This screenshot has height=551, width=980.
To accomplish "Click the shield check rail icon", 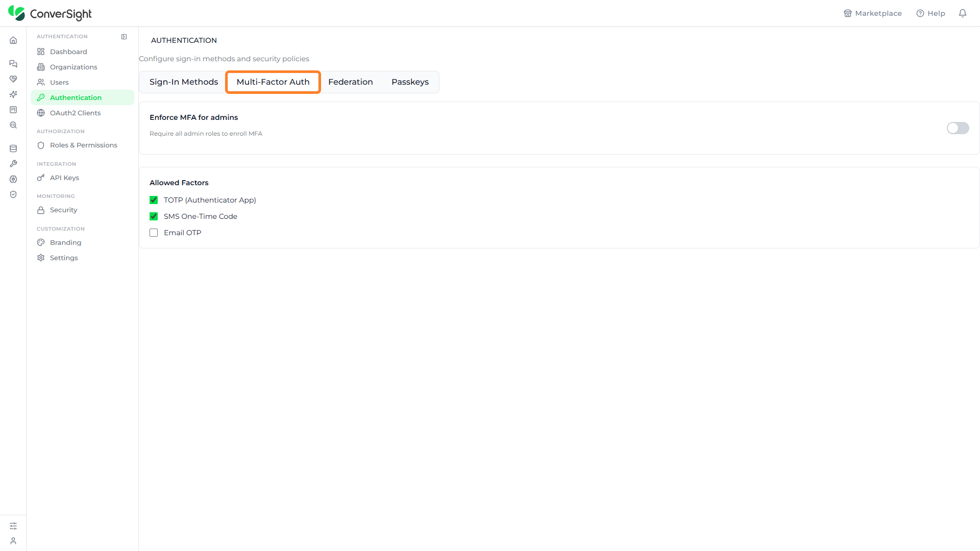I will click(13, 194).
